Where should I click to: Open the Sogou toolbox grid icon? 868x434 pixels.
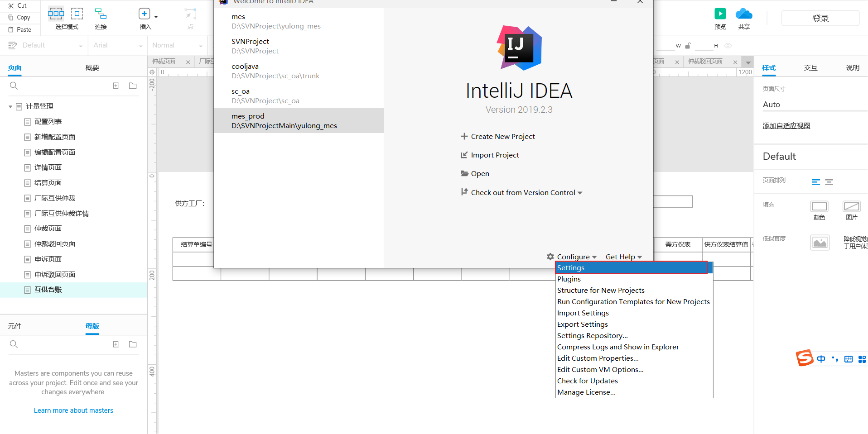point(862,359)
